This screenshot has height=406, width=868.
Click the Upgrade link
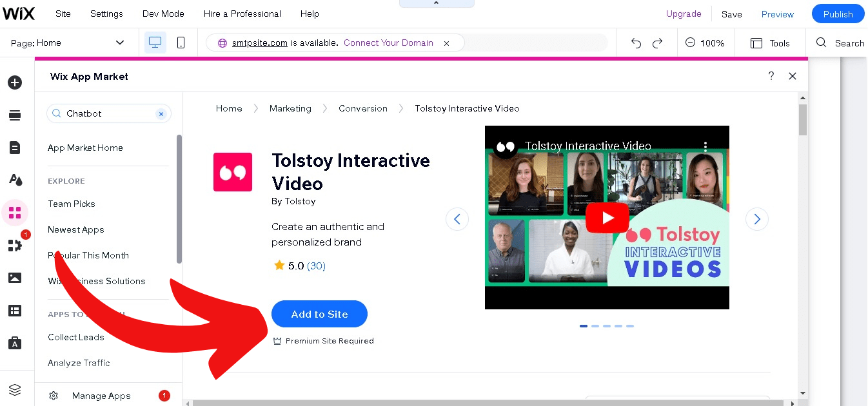click(x=684, y=14)
